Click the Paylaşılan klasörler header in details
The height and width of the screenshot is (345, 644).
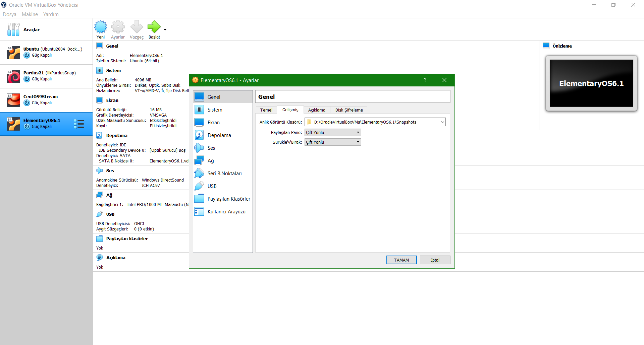[x=127, y=238]
